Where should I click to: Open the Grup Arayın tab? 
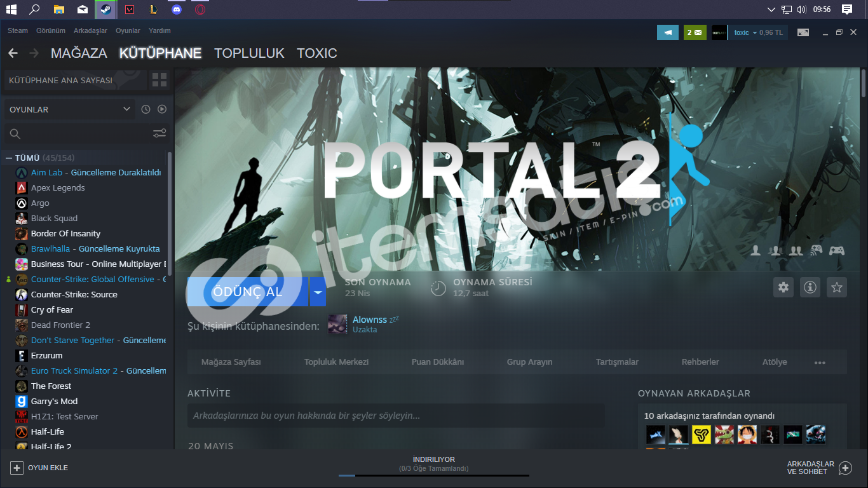[529, 362]
